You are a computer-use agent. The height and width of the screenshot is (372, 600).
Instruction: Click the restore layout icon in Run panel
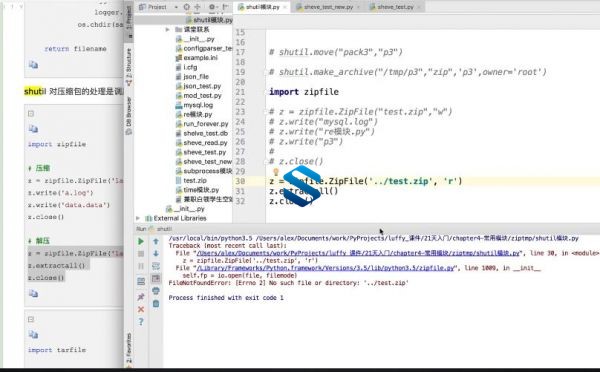click(x=141, y=282)
